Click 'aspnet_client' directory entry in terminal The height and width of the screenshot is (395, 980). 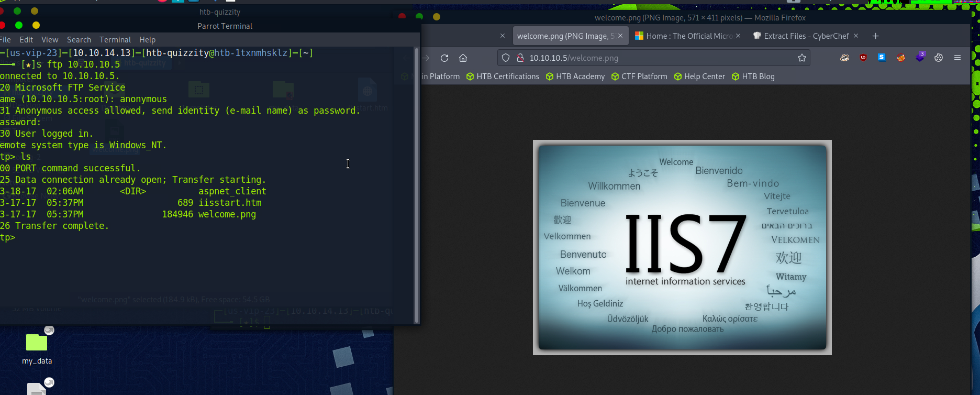pos(232,191)
